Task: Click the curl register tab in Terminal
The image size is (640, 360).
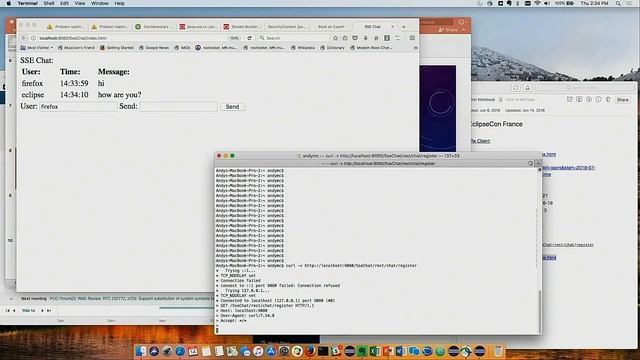Action: pos(378,163)
